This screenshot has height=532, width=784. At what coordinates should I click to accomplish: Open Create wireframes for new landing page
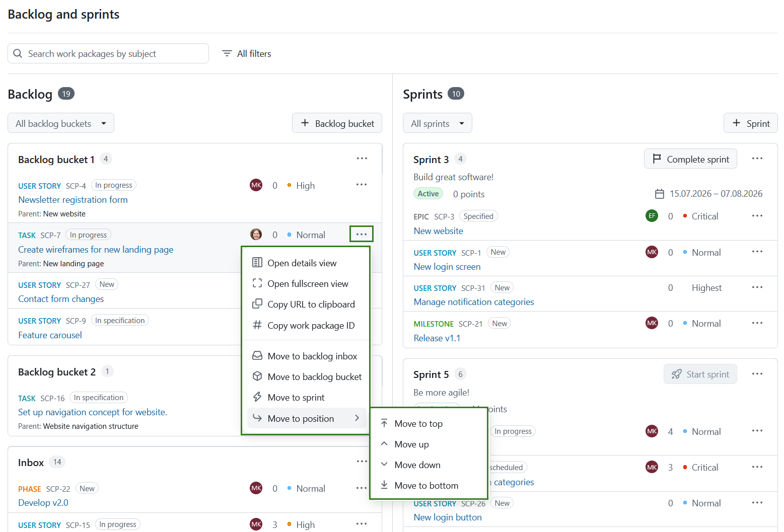tap(96, 249)
